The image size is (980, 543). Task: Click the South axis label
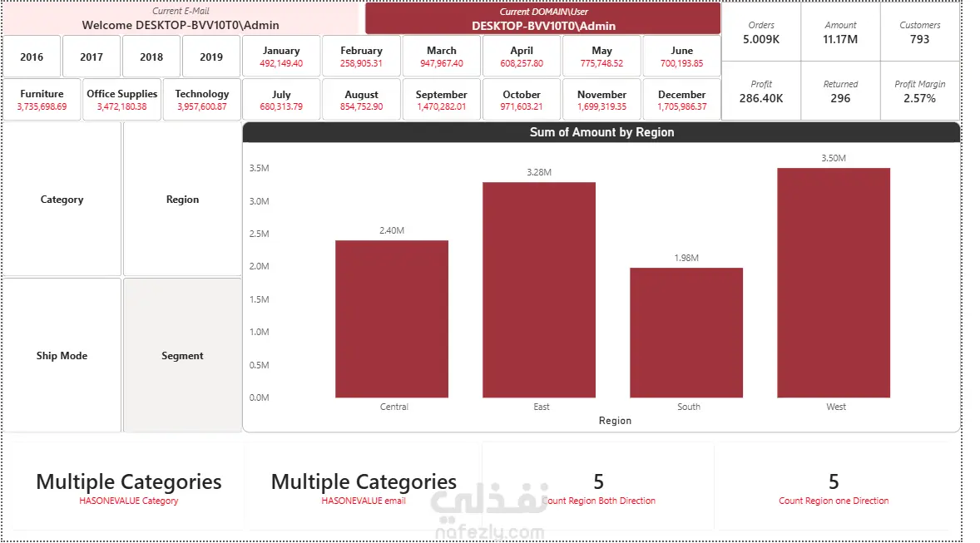coord(689,407)
